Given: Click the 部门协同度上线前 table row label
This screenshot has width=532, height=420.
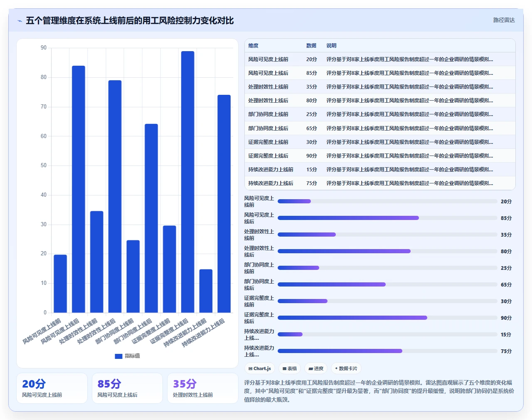Looking at the screenshot, I should [x=268, y=114].
